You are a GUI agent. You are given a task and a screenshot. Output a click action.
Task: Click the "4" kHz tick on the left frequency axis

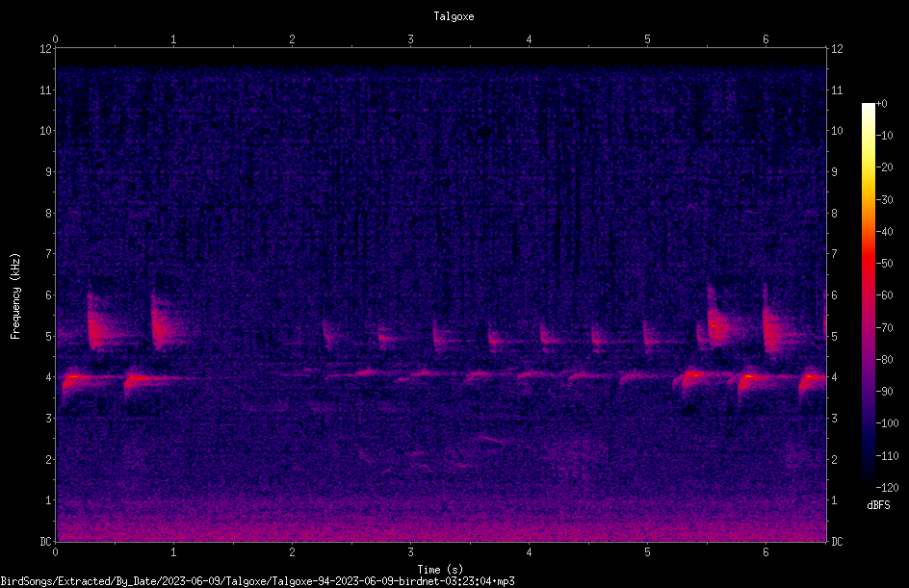click(49, 377)
